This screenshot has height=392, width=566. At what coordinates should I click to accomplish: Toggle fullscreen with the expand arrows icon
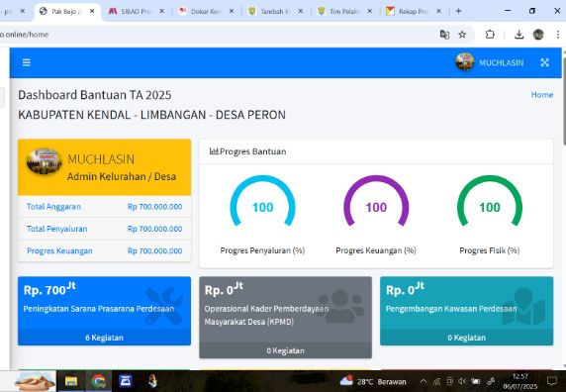pos(544,62)
